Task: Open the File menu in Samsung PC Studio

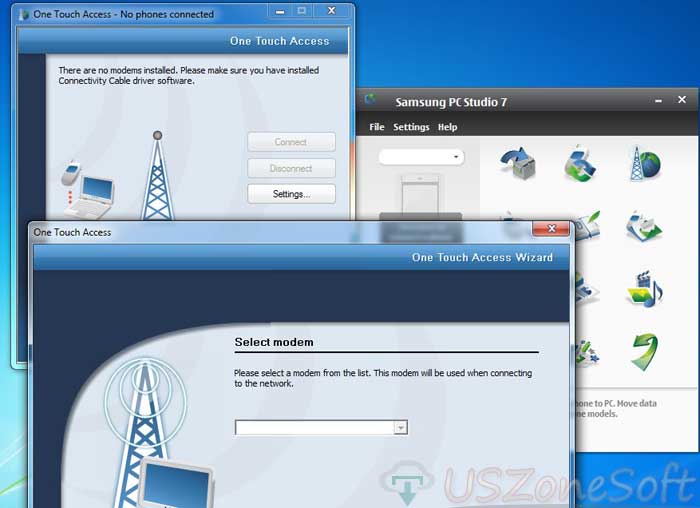Action: pyautogui.click(x=377, y=127)
